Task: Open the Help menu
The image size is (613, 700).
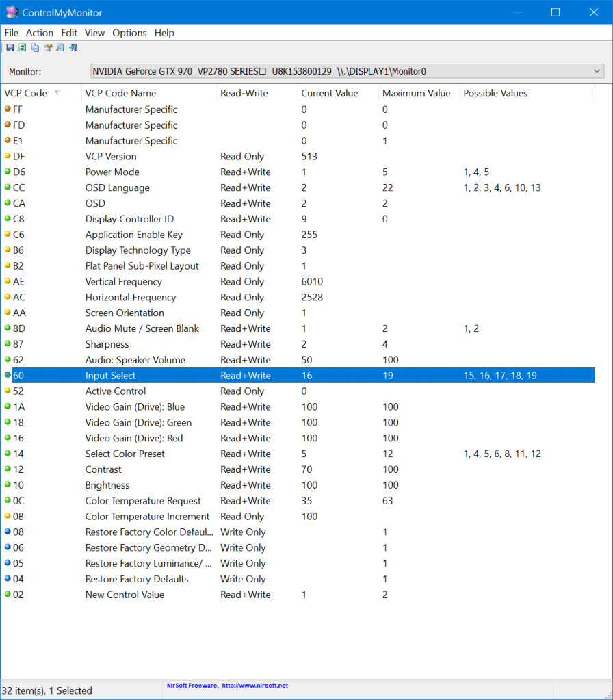Action: 164,32
